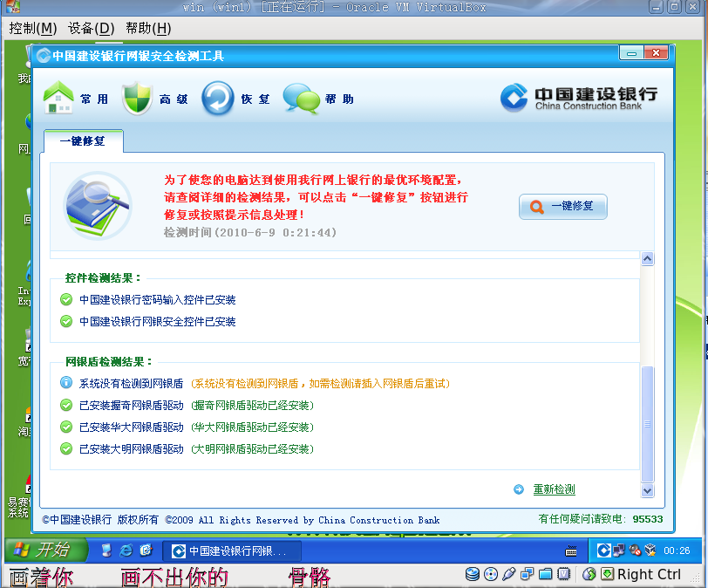Click VirtualBox shared folders status icon

pos(546,574)
